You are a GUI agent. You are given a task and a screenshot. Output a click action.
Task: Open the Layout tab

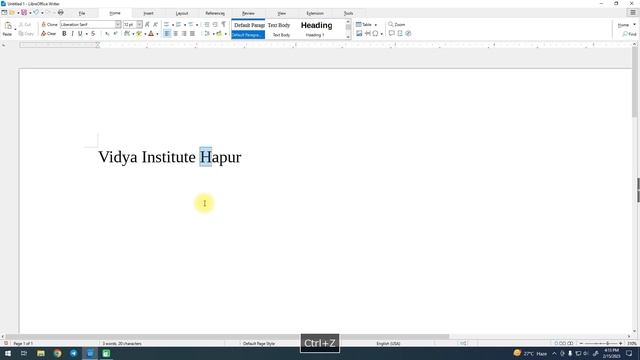[x=182, y=13]
